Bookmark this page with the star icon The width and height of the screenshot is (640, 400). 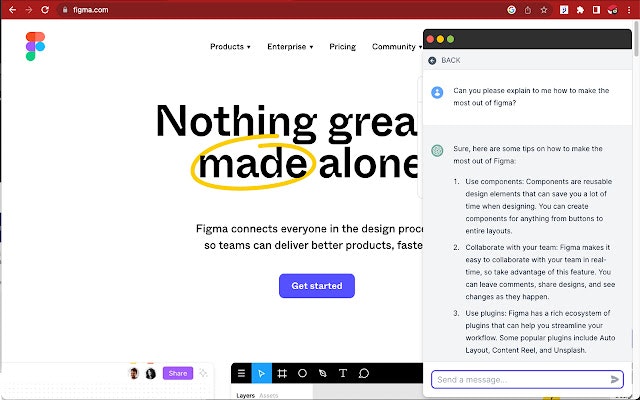point(544,10)
